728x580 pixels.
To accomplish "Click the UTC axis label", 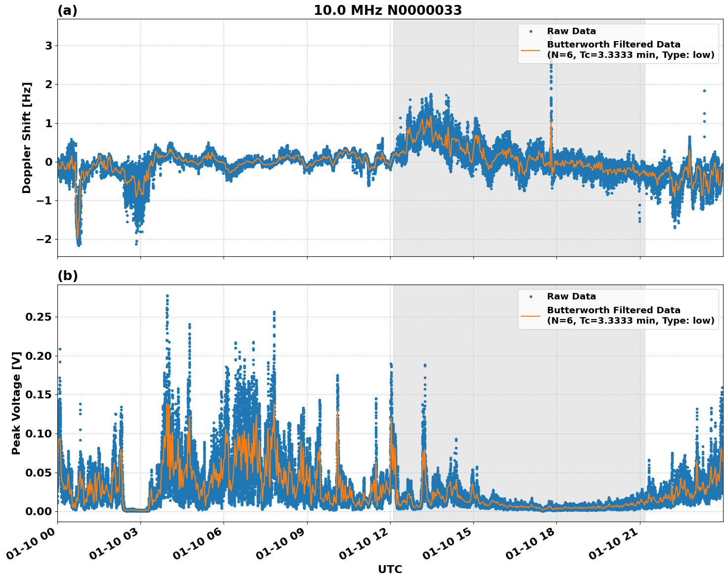I will click(x=390, y=569).
